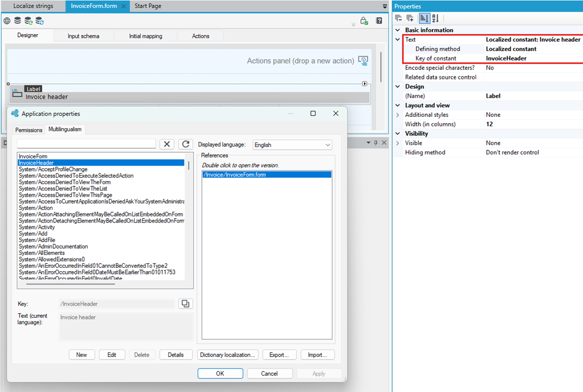Click the Import button
The image size is (583, 392).
[x=317, y=355]
